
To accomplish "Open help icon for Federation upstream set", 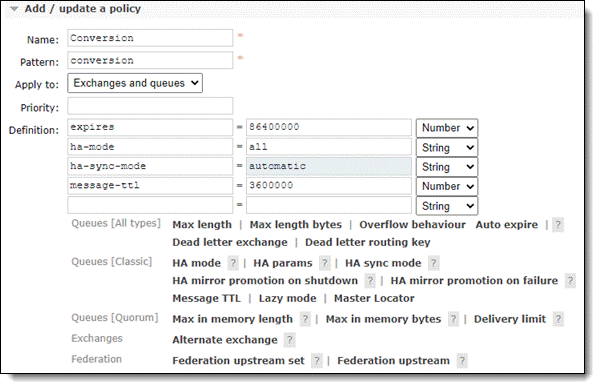I will (x=316, y=361).
